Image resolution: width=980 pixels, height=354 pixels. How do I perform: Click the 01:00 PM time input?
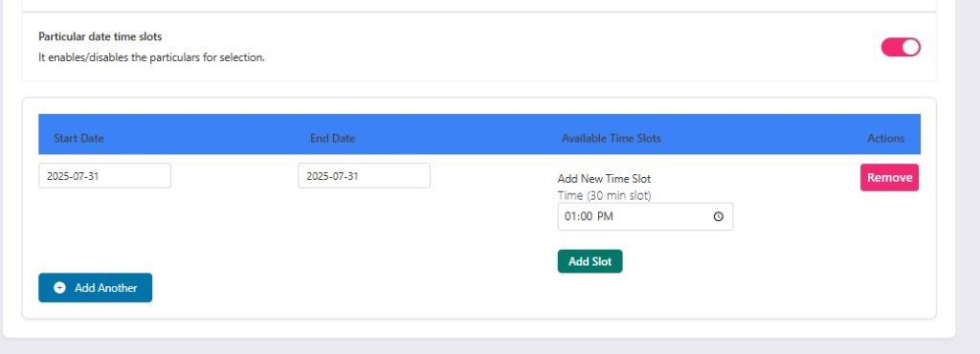[645, 216]
